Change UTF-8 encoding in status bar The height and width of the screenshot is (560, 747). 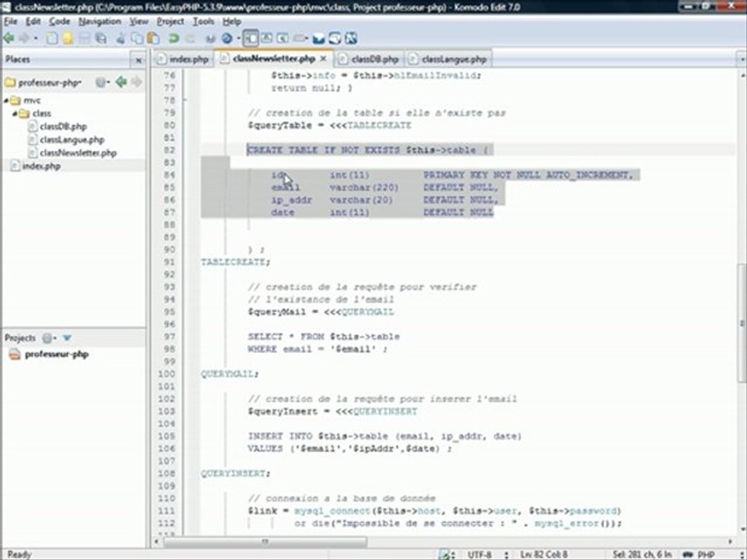(x=479, y=555)
